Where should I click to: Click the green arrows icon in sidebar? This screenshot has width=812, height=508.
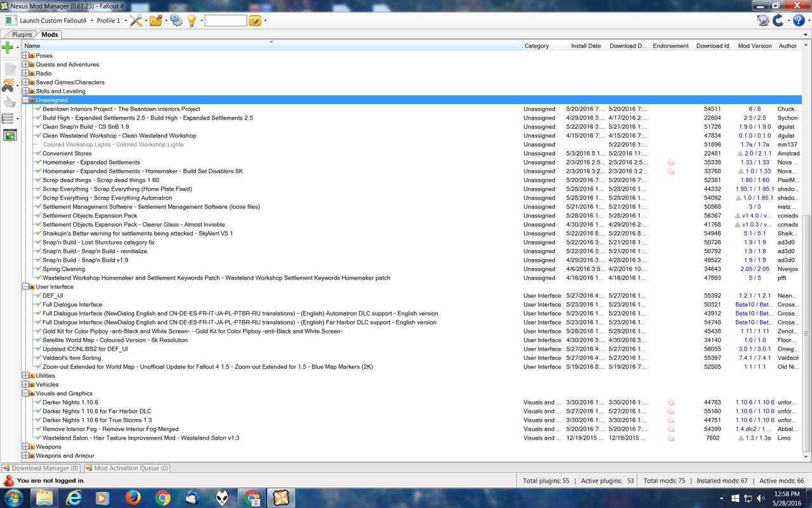point(10,135)
